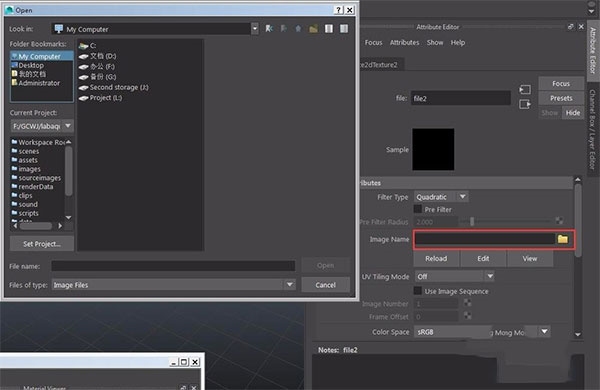Click the input connection icon next to file field
The image size is (600, 390).
point(525,90)
